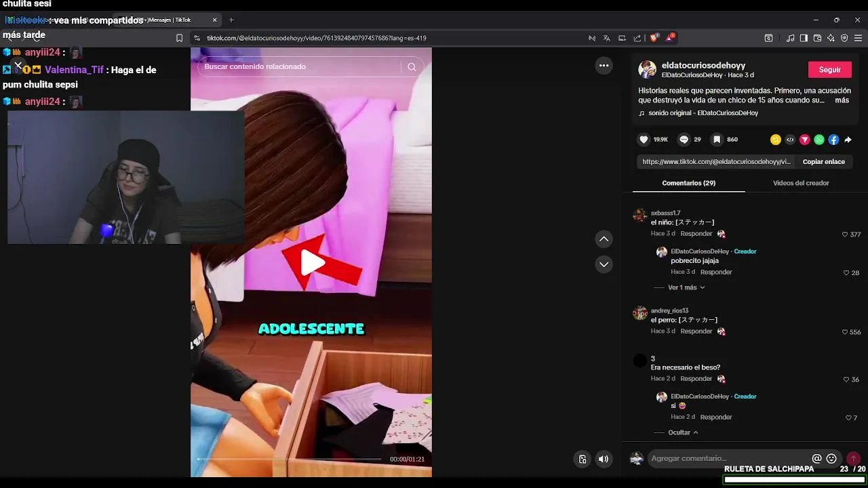Click the 'Agregar comentario...' input field

(x=729, y=459)
